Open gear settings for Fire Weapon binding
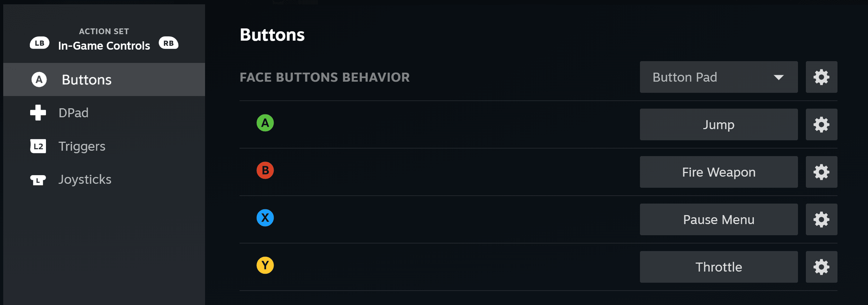The width and height of the screenshot is (868, 305). coord(821,172)
